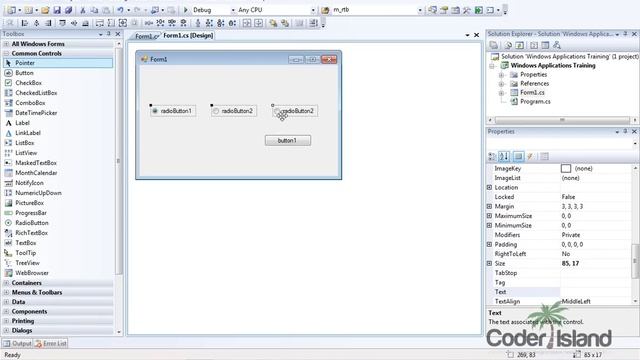Click the TextAlign property row
This screenshot has height=360, width=640.
pos(559,302)
